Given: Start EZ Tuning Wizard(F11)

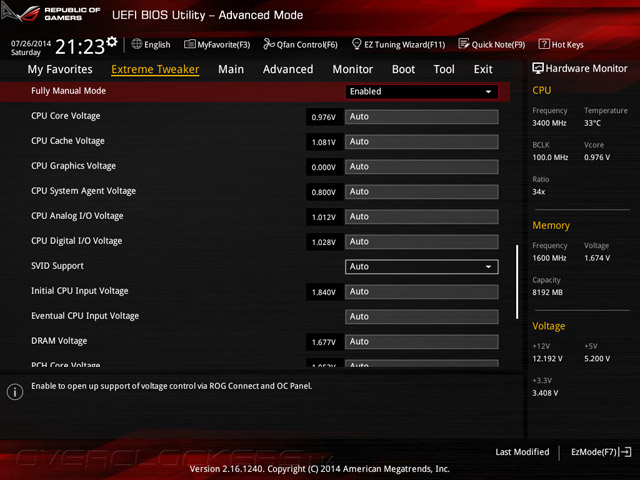Looking at the screenshot, I should point(398,44).
